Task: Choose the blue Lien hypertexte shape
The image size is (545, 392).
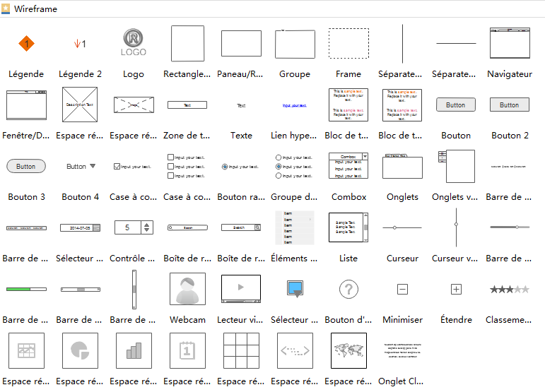Action: click(295, 105)
